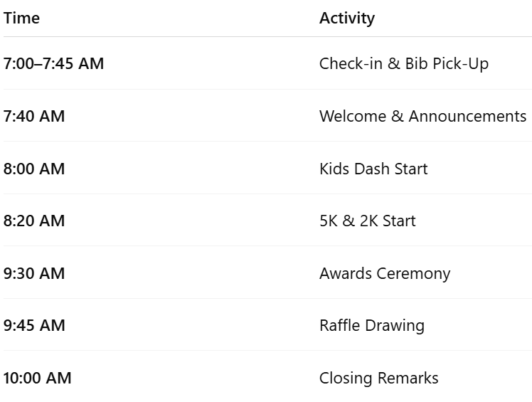The width and height of the screenshot is (532, 402).
Task: Click the 9:45 AM time entry
Action: (34, 325)
